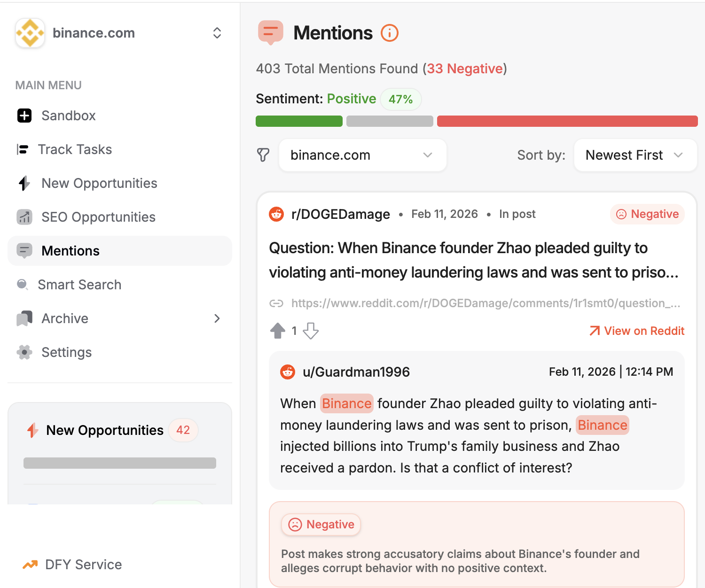
Task: Open the Newest First sort dropdown
Action: coord(635,155)
